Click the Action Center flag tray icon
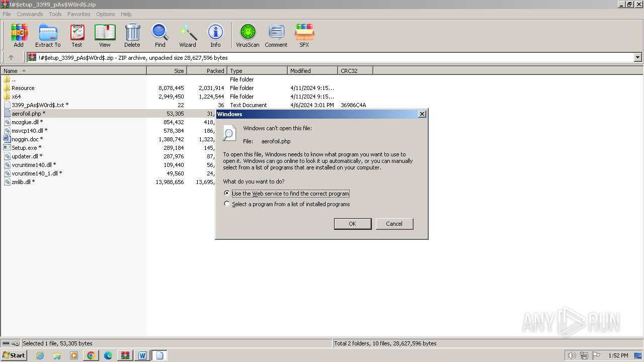This screenshot has height=362, width=644. (x=596, y=355)
